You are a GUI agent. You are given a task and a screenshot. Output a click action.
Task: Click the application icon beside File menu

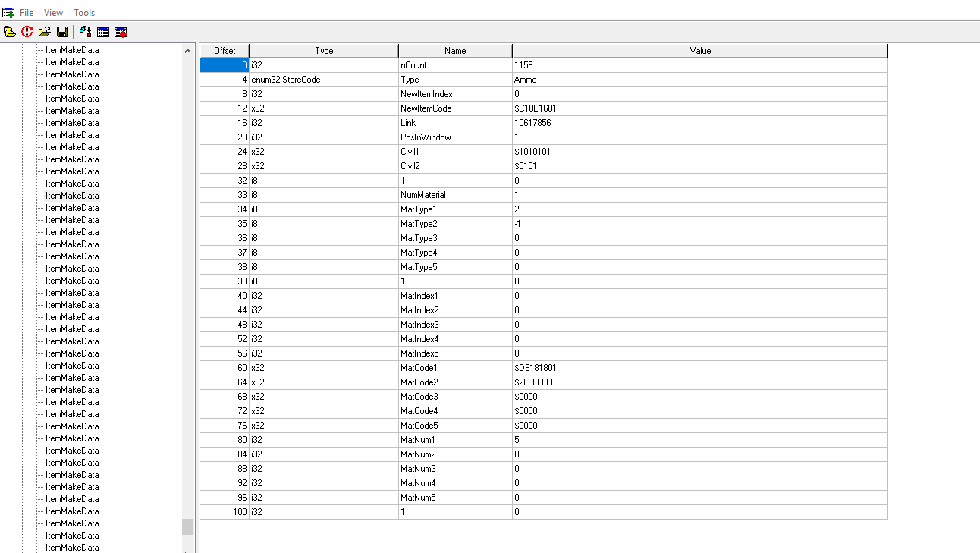click(8, 13)
